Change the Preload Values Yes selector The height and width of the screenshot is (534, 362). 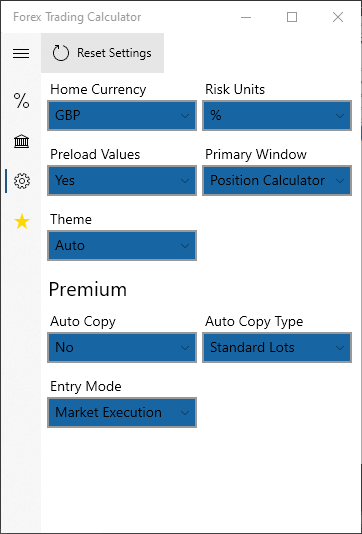click(122, 180)
